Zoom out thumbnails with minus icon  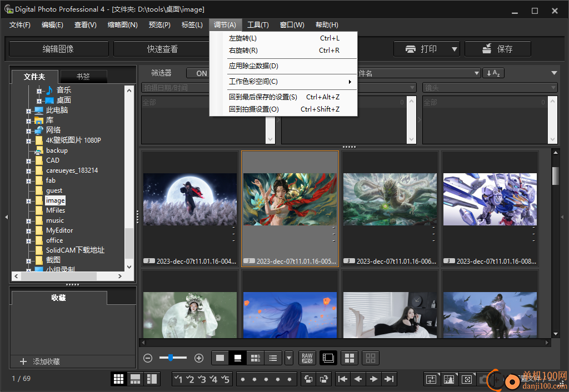pyautogui.click(x=148, y=358)
